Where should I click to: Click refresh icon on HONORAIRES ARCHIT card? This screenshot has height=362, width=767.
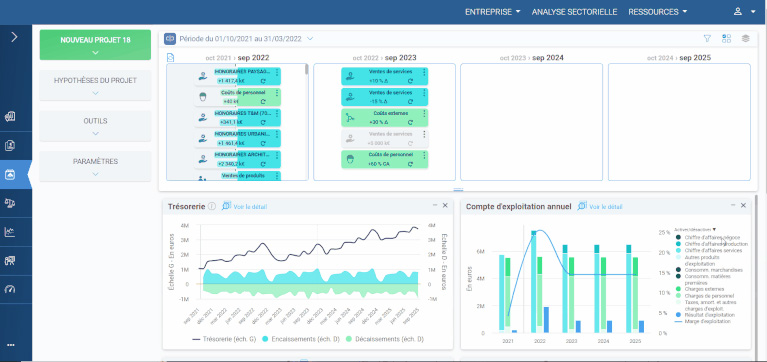pyautogui.click(x=263, y=164)
